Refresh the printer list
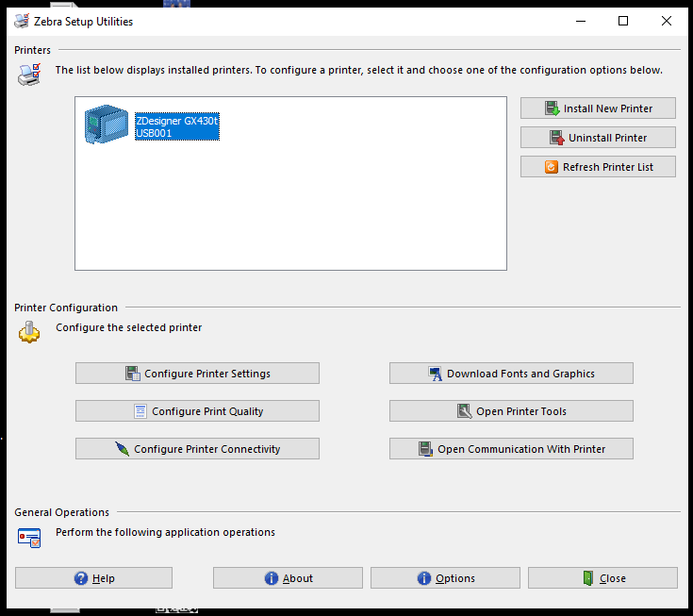 pyautogui.click(x=598, y=167)
